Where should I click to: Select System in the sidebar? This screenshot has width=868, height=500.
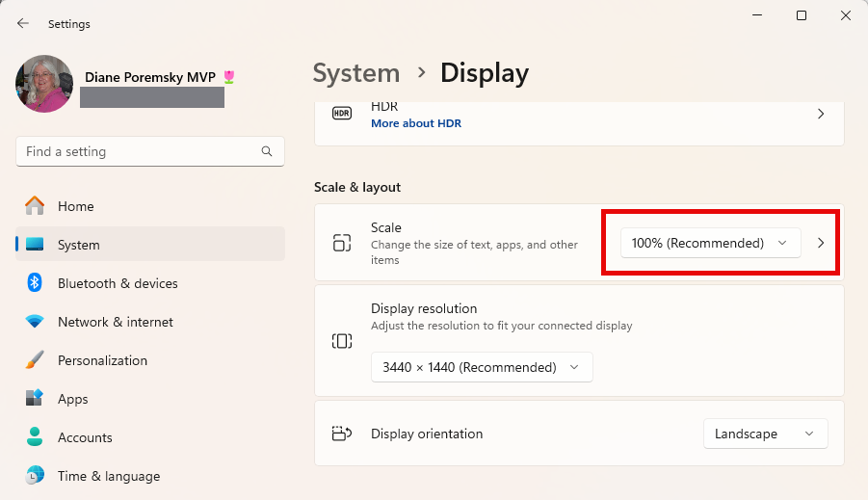[79, 245]
